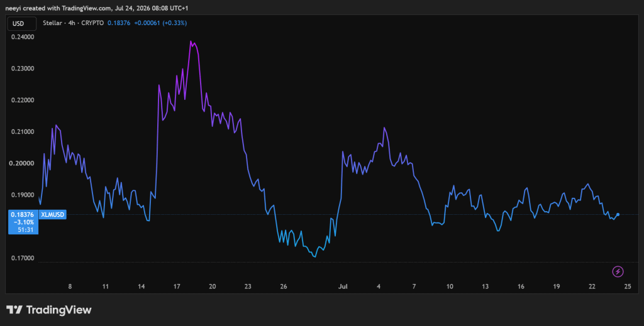Click the date 22 on time axis
Viewport: 644px width, 326px height.
(592, 286)
